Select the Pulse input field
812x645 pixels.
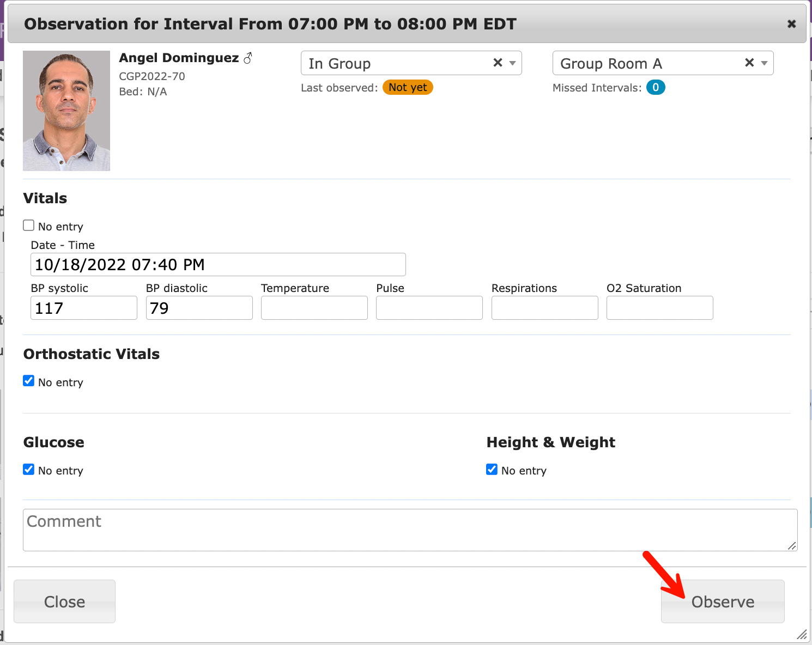[x=429, y=308]
